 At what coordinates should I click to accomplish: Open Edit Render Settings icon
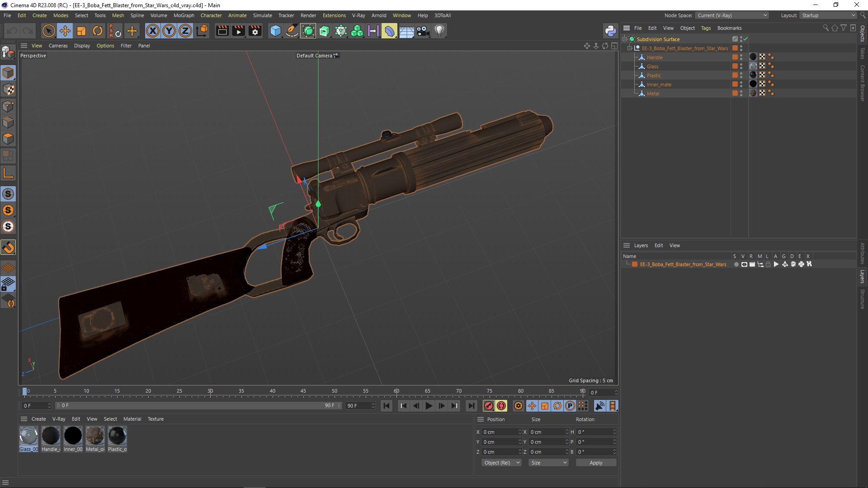tap(255, 31)
